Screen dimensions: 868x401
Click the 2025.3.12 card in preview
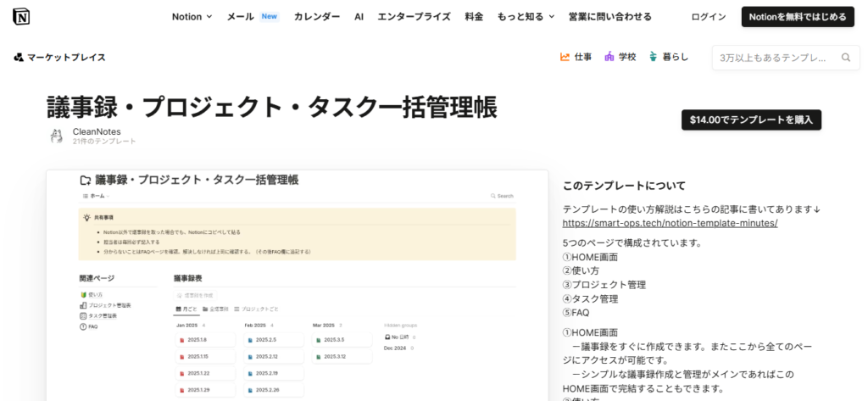click(x=342, y=357)
